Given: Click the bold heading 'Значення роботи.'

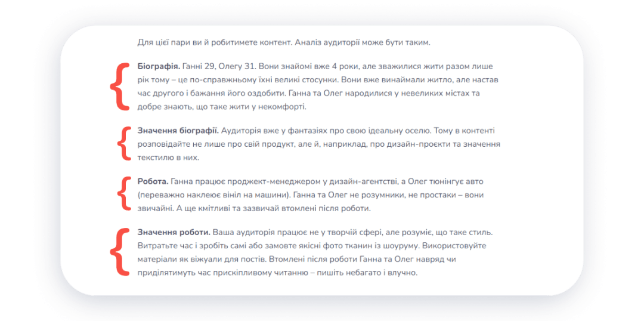Looking at the screenshot, I should point(174,232).
